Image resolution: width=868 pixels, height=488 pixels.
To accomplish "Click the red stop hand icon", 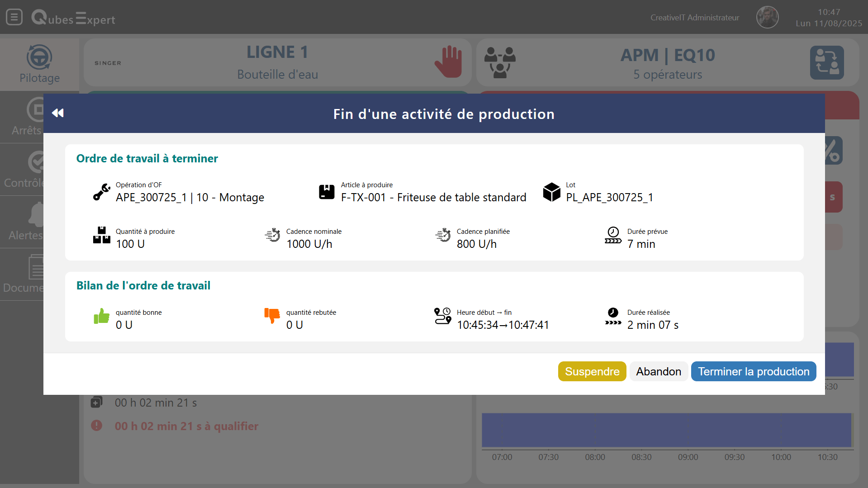I will point(448,62).
